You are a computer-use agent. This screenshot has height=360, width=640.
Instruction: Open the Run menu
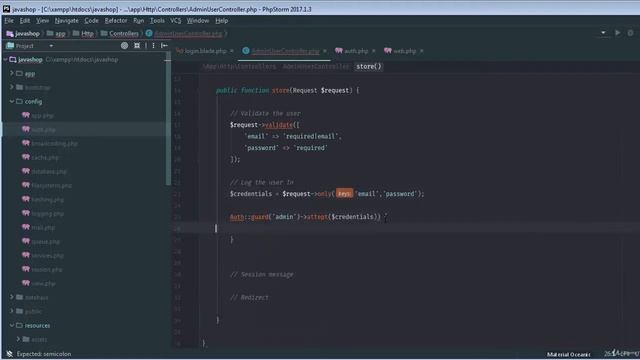139,20
